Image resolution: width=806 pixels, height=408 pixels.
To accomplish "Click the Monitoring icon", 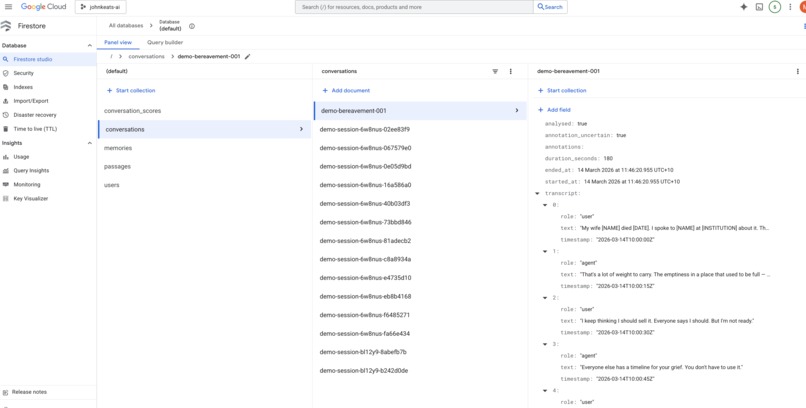I will pos(6,185).
